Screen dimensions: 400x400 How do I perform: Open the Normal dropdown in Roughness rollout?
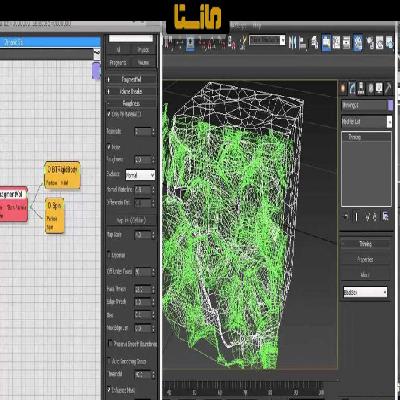click(x=140, y=175)
